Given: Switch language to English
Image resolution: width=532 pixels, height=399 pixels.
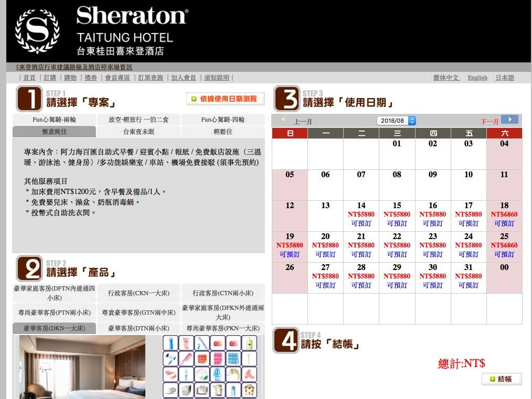Looking at the screenshot, I should point(477,78).
